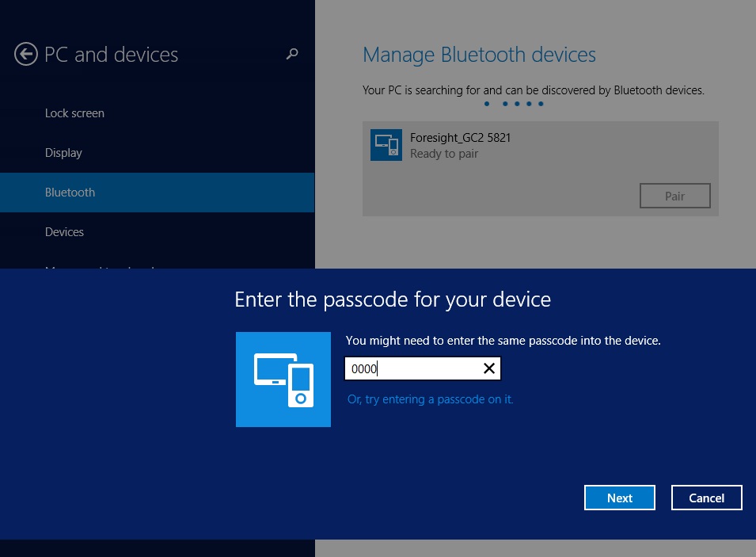Clear the passcode with the X icon
The image size is (756, 557).
click(489, 368)
